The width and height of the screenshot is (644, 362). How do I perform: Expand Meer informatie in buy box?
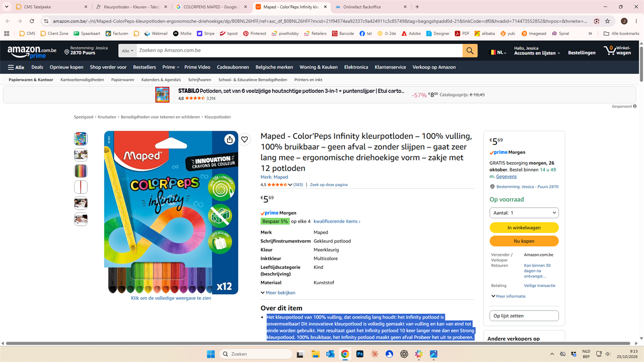click(x=508, y=296)
